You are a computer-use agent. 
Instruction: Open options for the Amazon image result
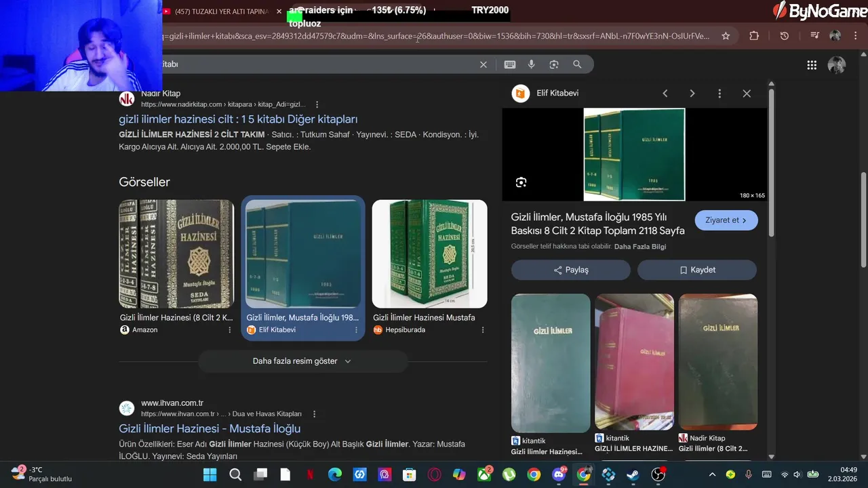click(230, 330)
